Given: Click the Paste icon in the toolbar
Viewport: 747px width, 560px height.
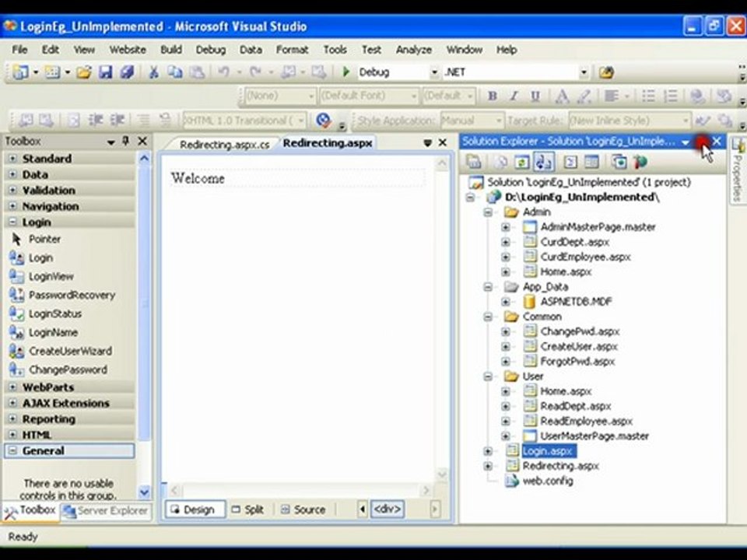Looking at the screenshot, I should pos(197,72).
